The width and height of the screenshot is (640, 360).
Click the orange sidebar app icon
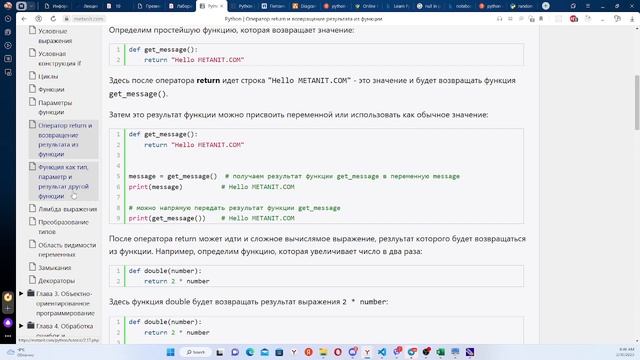(8, 297)
